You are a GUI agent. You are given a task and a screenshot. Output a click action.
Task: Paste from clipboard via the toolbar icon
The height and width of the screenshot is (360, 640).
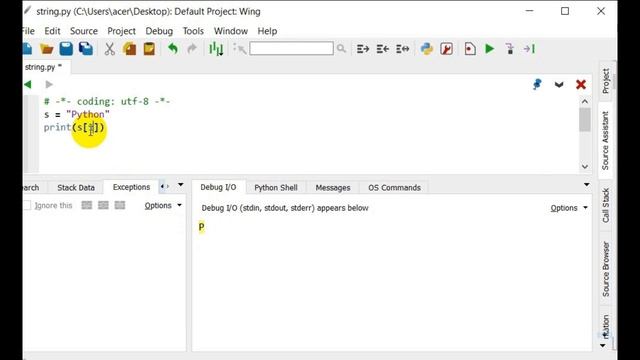point(149,49)
